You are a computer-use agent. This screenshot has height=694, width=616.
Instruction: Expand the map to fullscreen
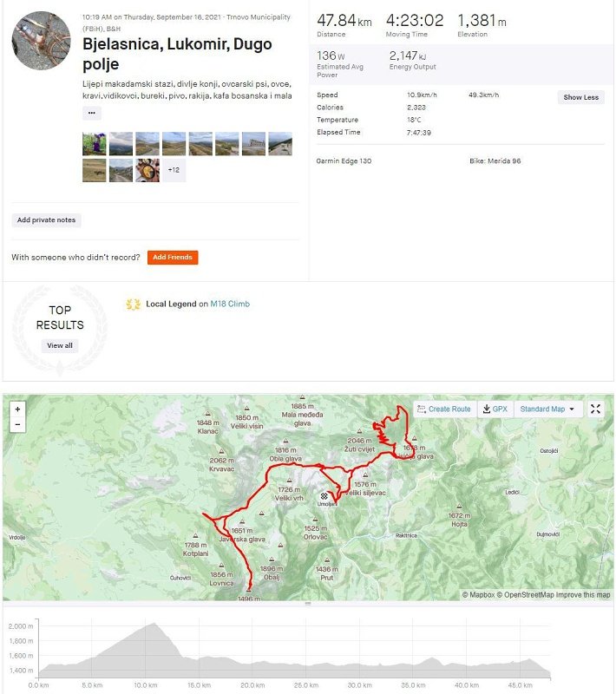(596, 409)
